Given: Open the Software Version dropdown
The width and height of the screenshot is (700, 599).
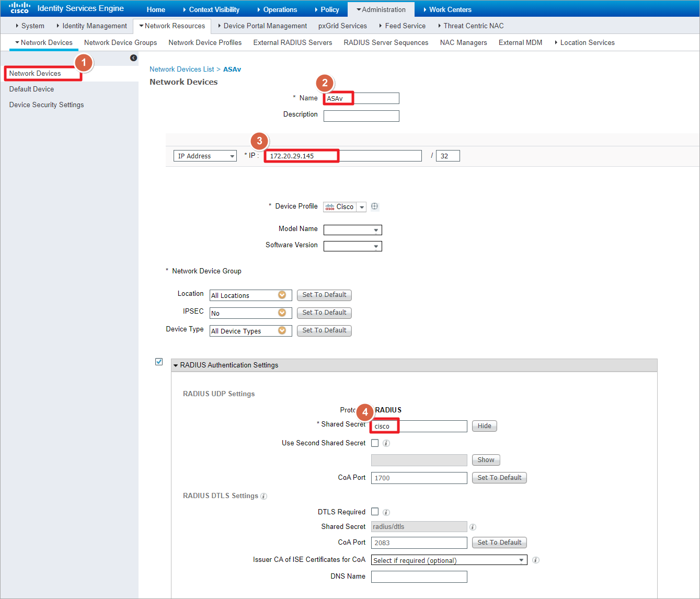Looking at the screenshot, I should 353,246.
